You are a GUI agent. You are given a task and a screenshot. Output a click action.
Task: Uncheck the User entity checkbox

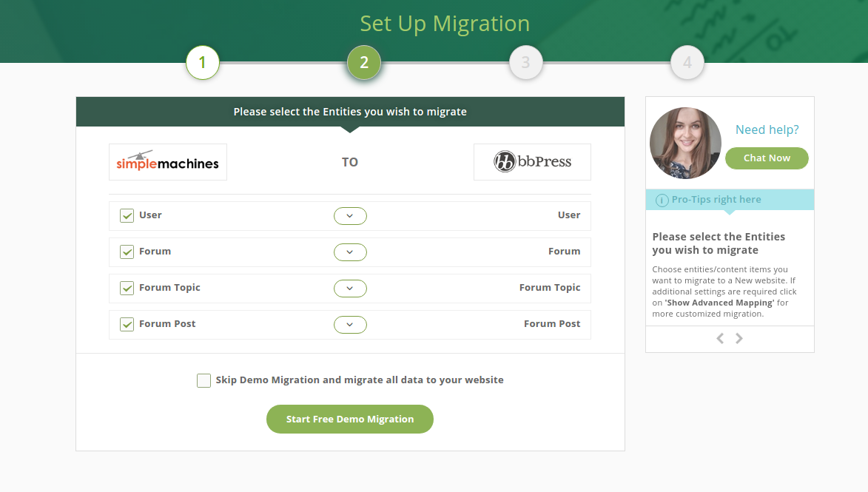point(127,216)
